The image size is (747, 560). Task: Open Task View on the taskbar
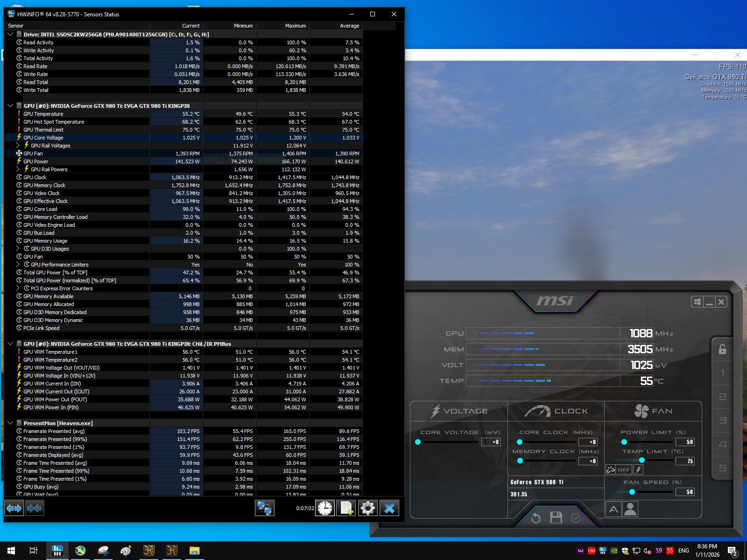pyautogui.click(x=34, y=551)
